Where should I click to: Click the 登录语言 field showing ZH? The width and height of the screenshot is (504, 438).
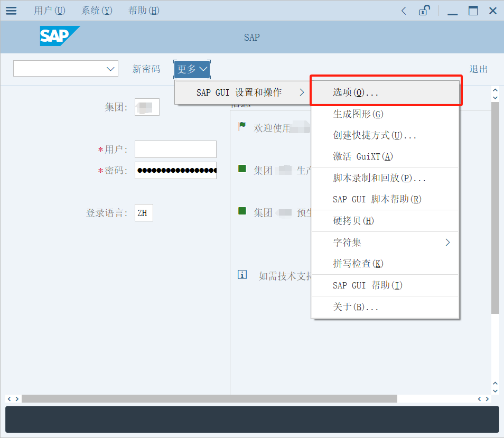point(144,213)
